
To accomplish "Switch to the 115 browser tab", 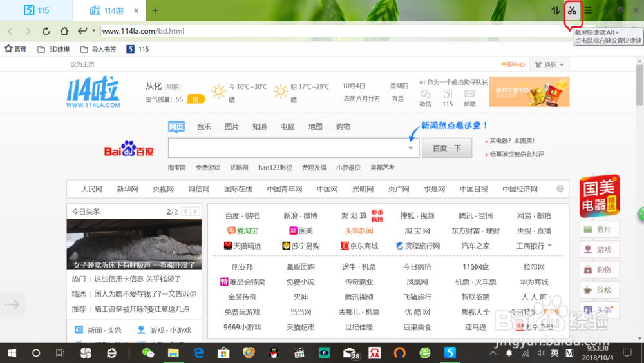I will pos(37,10).
